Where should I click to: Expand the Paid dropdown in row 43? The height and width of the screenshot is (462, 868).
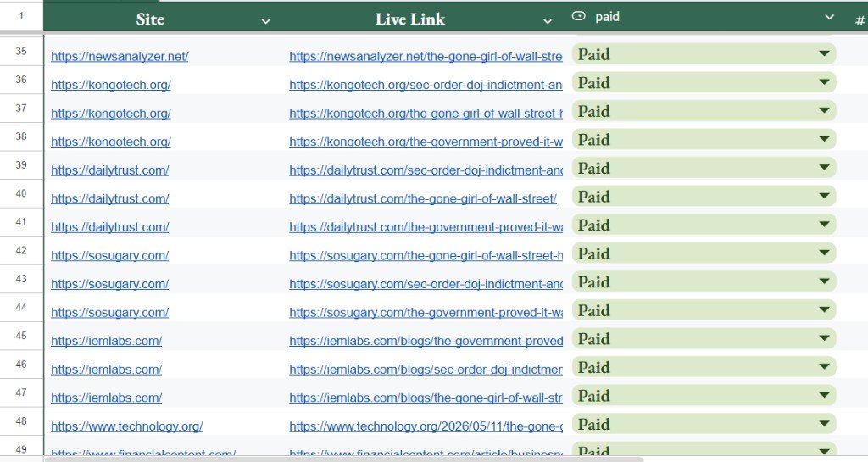(x=824, y=281)
